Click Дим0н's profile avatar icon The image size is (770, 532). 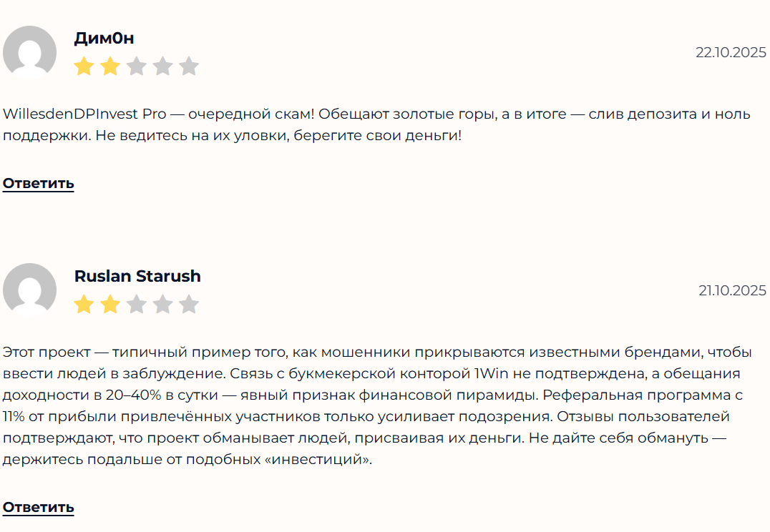click(x=29, y=51)
